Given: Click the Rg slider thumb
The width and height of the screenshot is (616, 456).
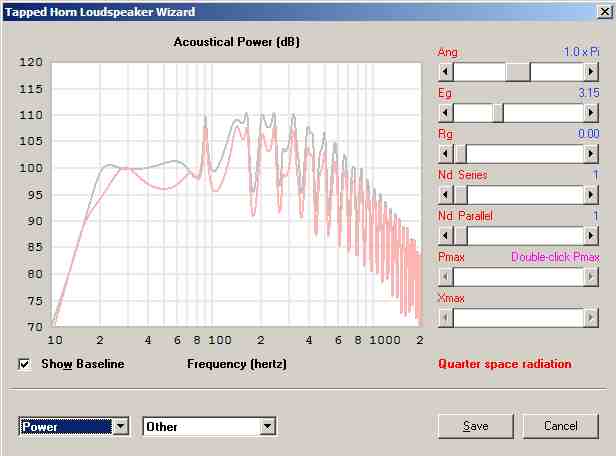Looking at the screenshot, I should coord(460,154).
